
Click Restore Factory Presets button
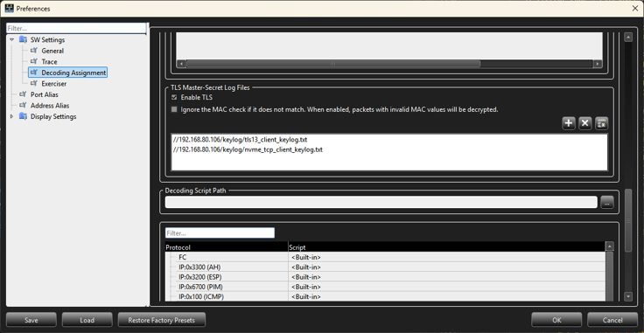pos(161,320)
